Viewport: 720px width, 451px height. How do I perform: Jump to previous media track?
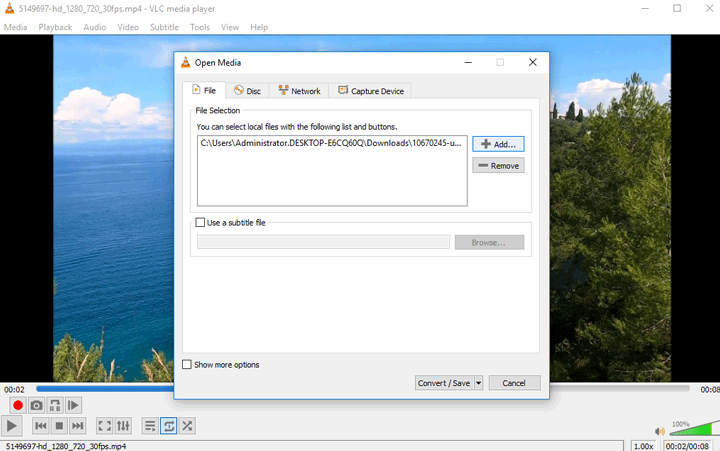(40, 426)
